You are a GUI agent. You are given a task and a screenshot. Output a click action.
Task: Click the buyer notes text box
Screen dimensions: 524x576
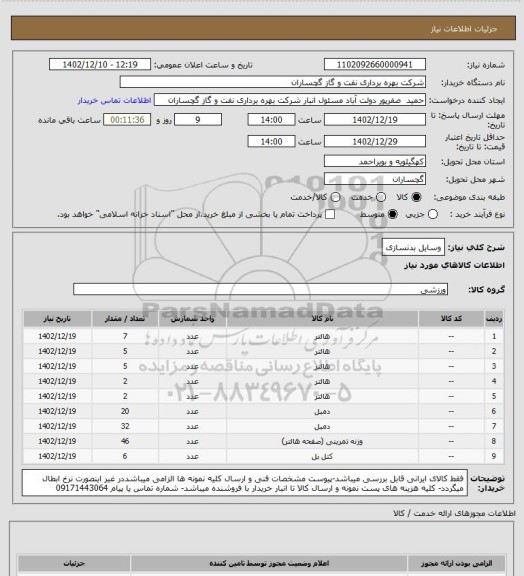pyautogui.click(x=245, y=483)
